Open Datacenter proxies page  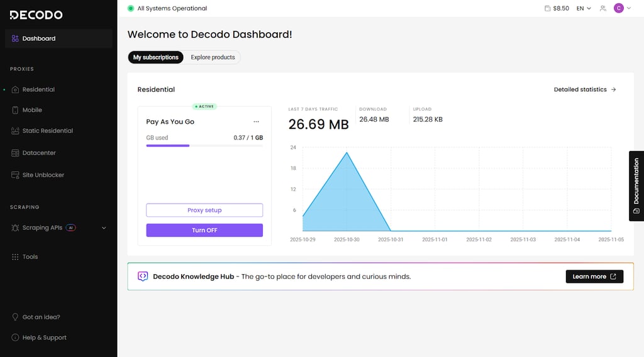[38, 153]
